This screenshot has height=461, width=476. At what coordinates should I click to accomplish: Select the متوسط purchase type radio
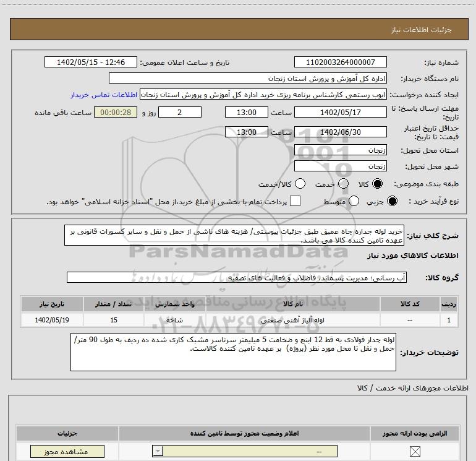[354, 201]
